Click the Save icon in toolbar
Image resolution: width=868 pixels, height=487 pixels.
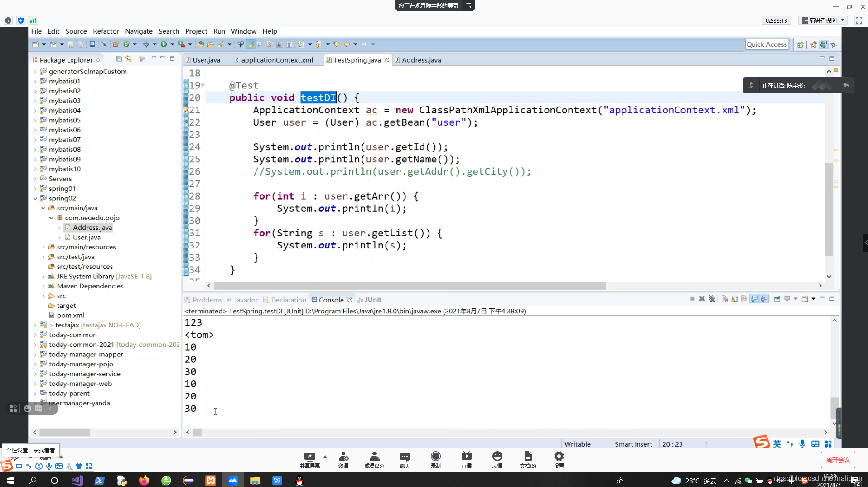pyautogui.click(x=71, y=44)
